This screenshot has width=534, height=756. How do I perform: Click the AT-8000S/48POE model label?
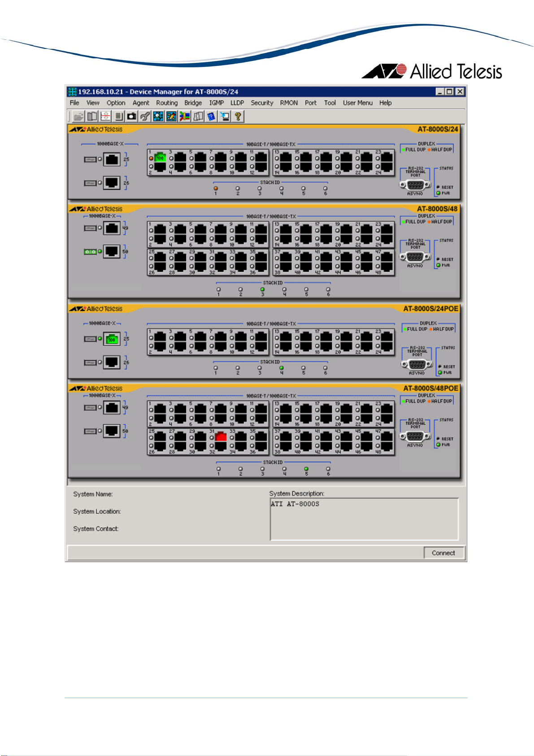tap(430, 389)
